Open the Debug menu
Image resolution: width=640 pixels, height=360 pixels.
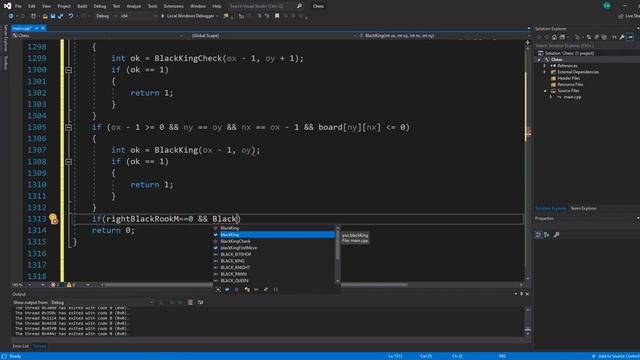click(x=100, y=6)
